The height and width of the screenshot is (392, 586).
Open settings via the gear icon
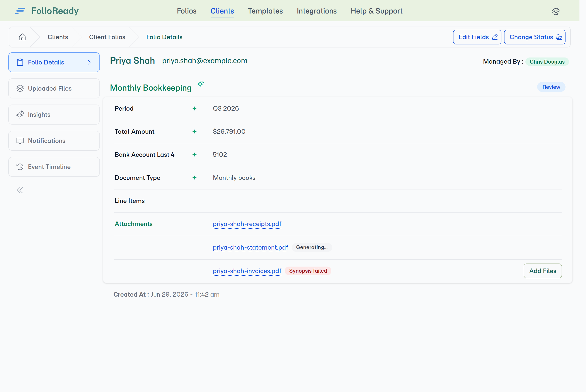556,11
